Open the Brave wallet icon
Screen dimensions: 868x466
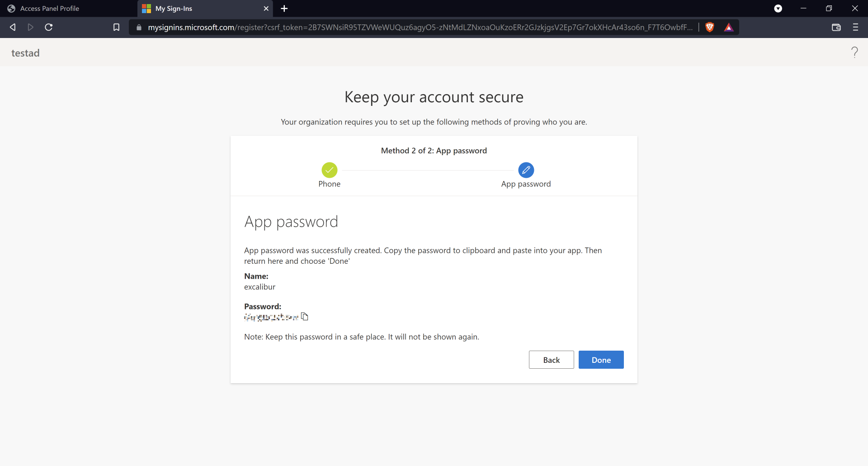tap(836, 27)
